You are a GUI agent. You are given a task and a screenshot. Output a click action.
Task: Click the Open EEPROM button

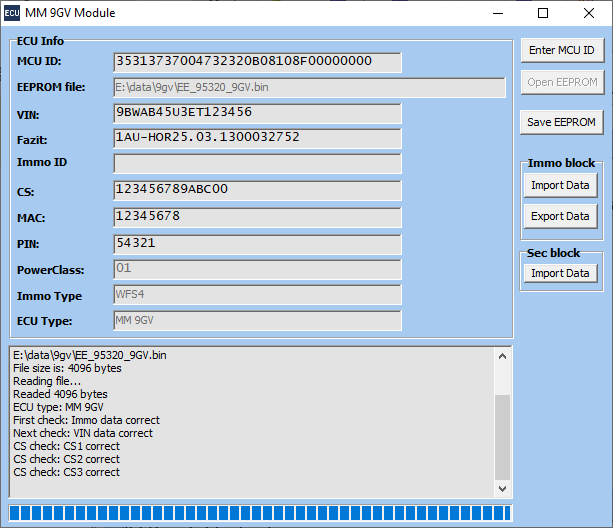[x=562, y=82]
